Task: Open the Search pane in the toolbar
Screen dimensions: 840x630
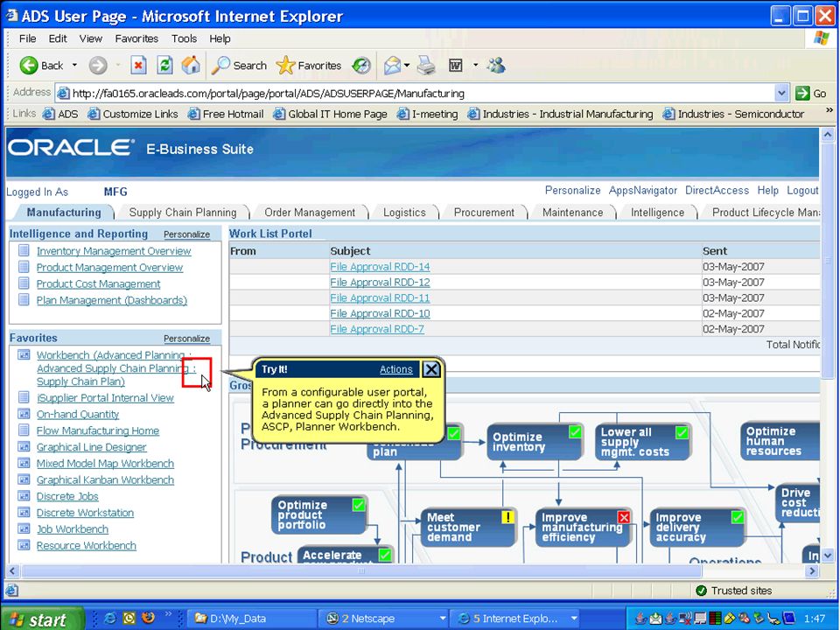Action: pyautogui.click(x=238, y=66)
